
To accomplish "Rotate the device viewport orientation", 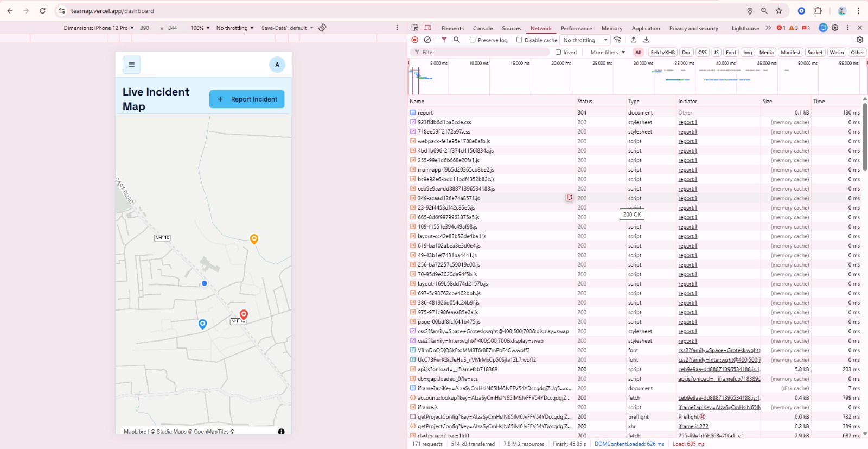I will coord(322,28).
